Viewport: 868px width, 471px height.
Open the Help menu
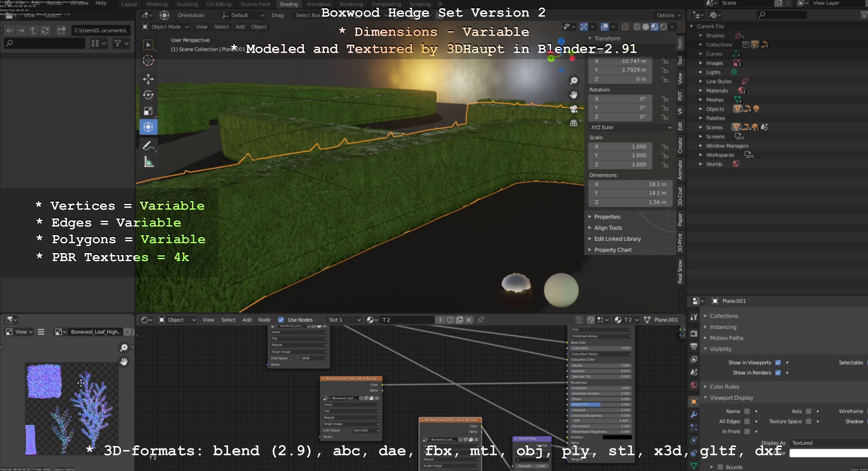(101, 3)
